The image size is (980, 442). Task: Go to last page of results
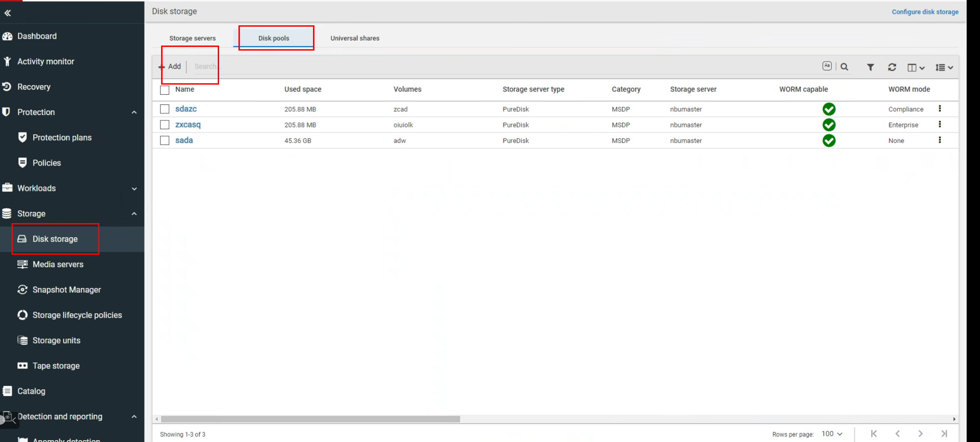tap(944, 433)
